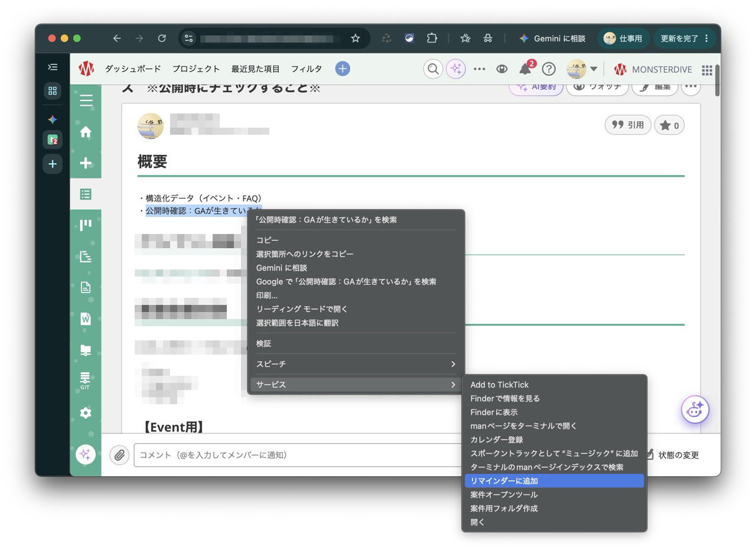Click the AI assistant robot floating button
Viewport: 756px width, 549px height.
[x=695, y=410]
